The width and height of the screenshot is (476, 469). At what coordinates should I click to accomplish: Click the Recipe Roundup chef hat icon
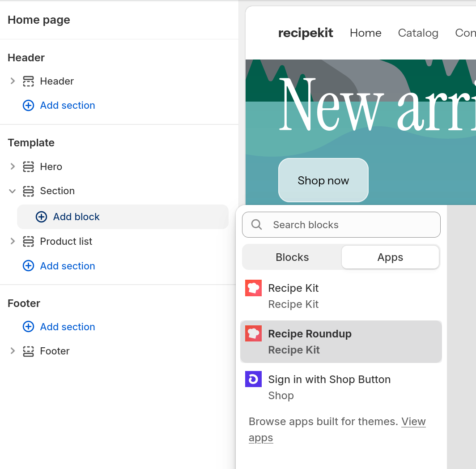[x=254, y=333]
